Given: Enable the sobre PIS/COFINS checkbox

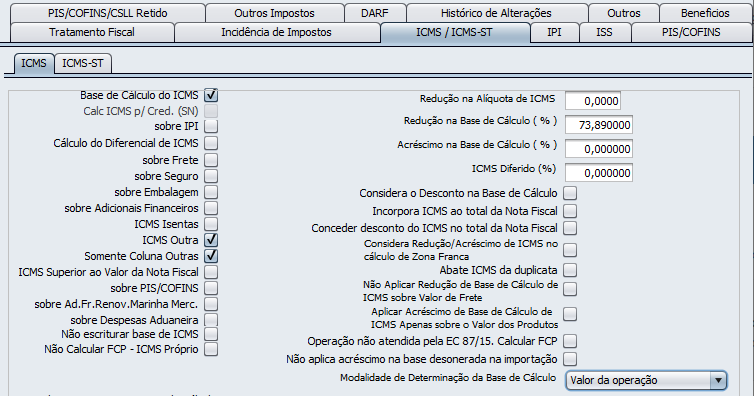Looking at the screenshot, I should click(x=211, y=288).
